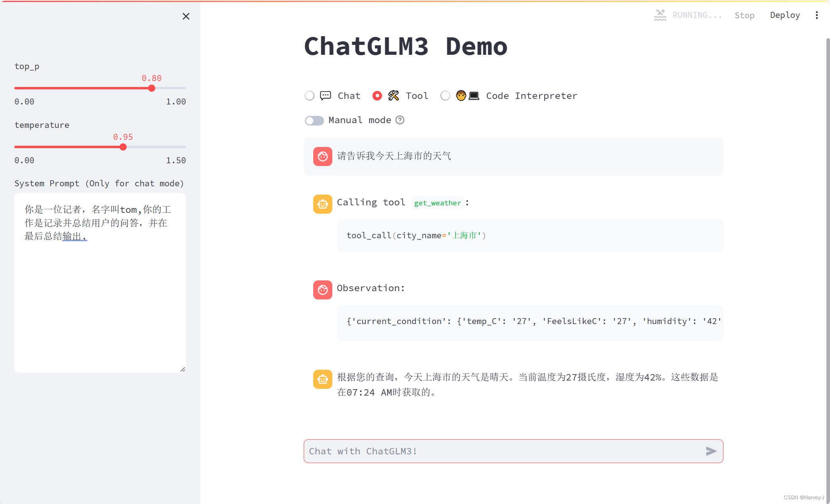830x504 pixels.
Task: Toggle the Manual mode switch
Action: pos(314,120)
